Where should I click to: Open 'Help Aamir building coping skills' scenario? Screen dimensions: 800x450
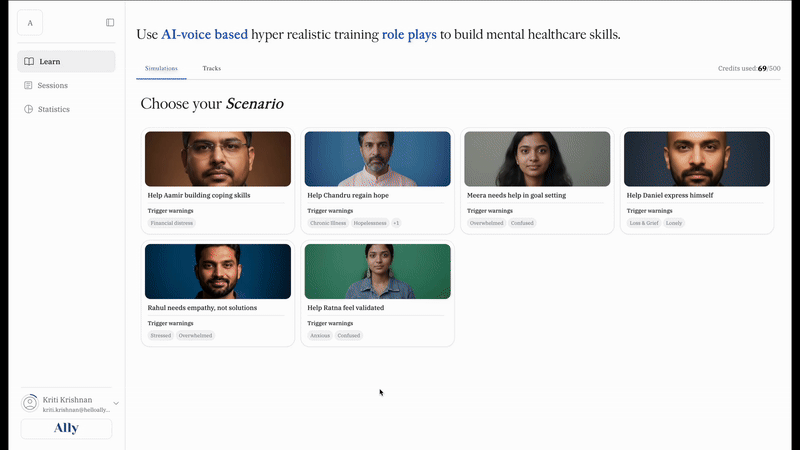199,195
